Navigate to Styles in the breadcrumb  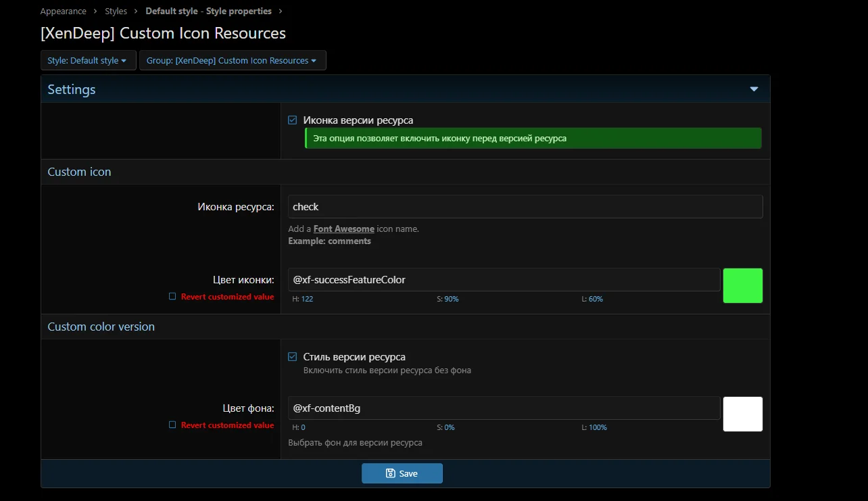116,11
